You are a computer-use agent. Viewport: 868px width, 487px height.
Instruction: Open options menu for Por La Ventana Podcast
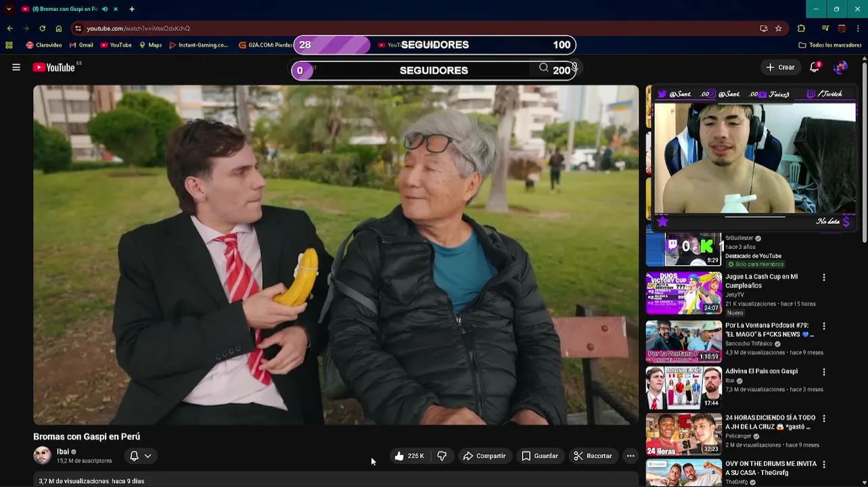(823, 326)
